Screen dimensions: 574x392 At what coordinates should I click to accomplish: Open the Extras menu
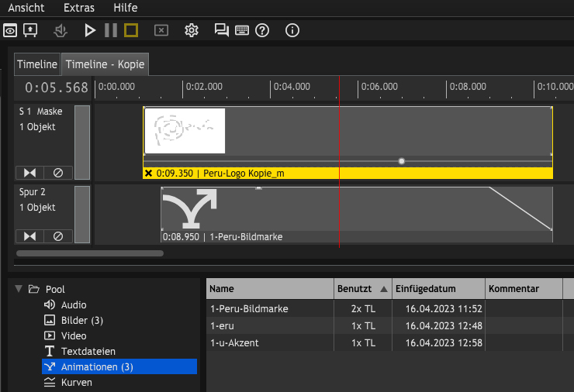pyautogui.click(x=79, y=8)
